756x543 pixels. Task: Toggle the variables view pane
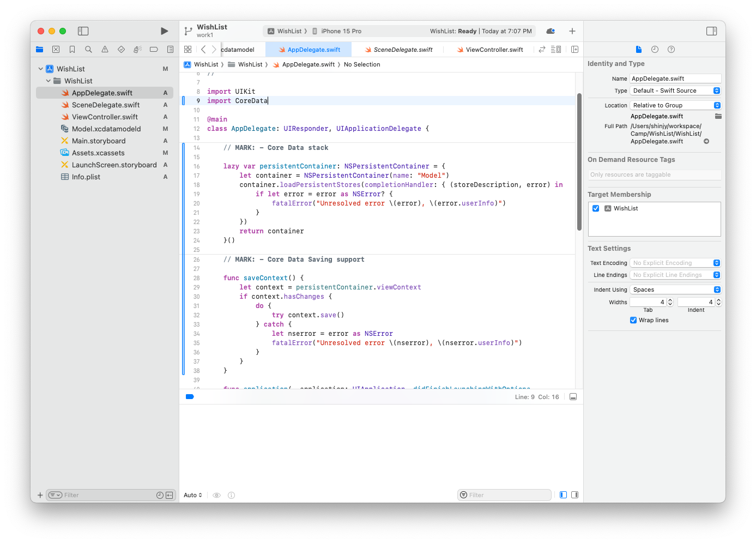(x=564, y=495)
